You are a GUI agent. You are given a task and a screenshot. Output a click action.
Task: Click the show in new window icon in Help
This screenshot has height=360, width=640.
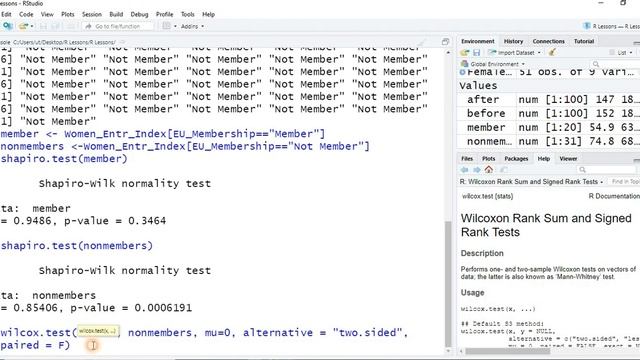[x=504, y=170]
